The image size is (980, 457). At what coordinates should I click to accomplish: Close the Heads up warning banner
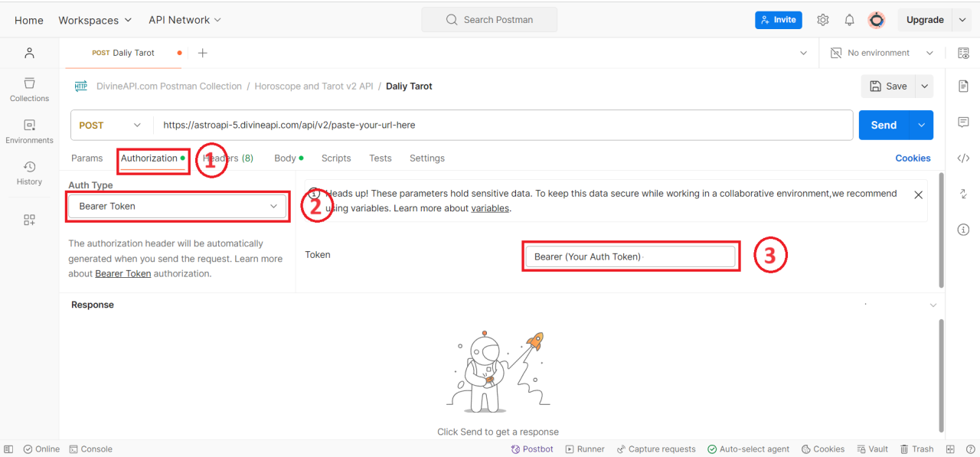tap(918, 195)
